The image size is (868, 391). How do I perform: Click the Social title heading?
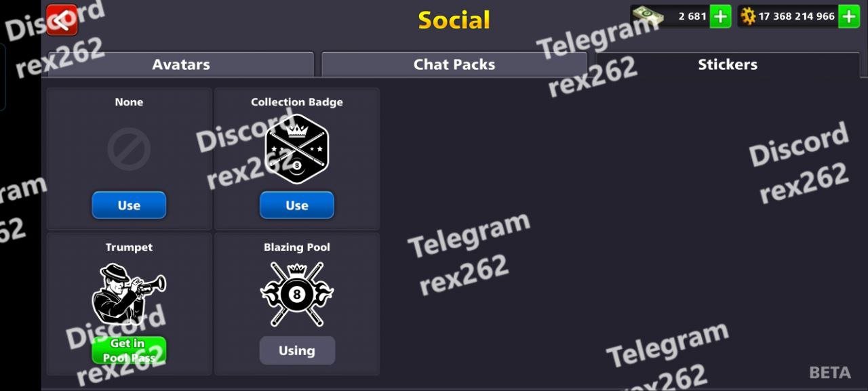[454, 20]
